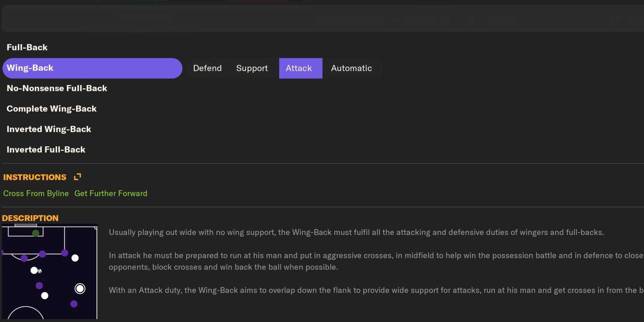The width and height of the screenshot is (644, 322).
Task: Select the Inverted Full-Back role
Action: coord(46,149)
